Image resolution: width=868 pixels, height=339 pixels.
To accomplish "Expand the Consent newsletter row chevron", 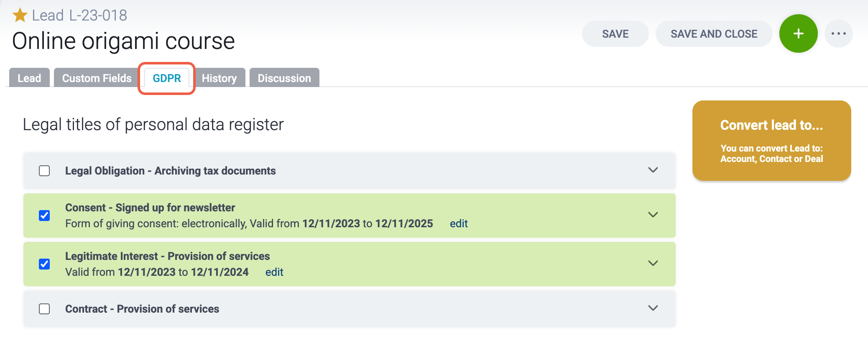I will click(x=653, y=215).
